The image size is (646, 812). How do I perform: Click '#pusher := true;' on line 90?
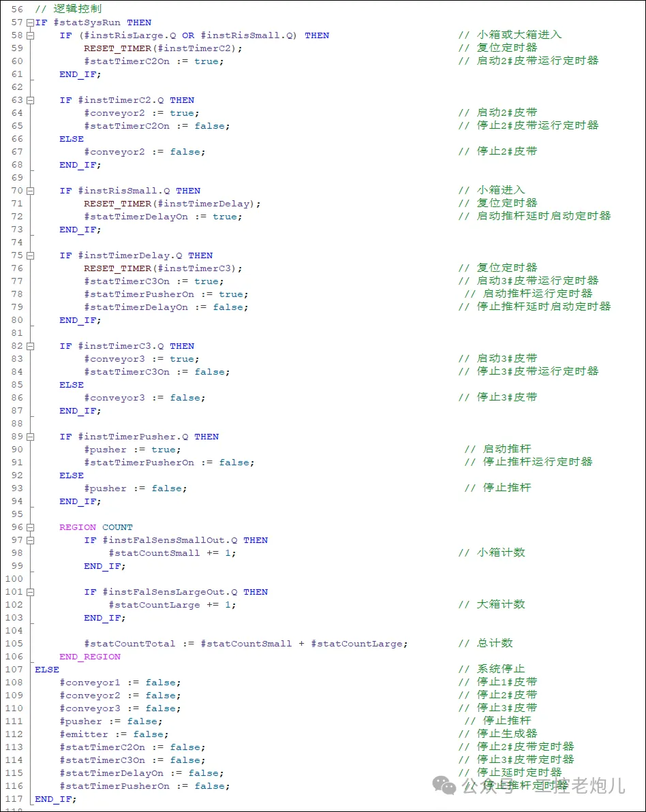click(133, 450)
